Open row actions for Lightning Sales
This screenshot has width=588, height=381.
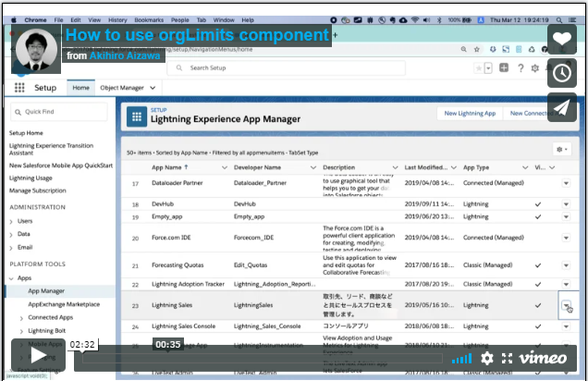(566, 305)
